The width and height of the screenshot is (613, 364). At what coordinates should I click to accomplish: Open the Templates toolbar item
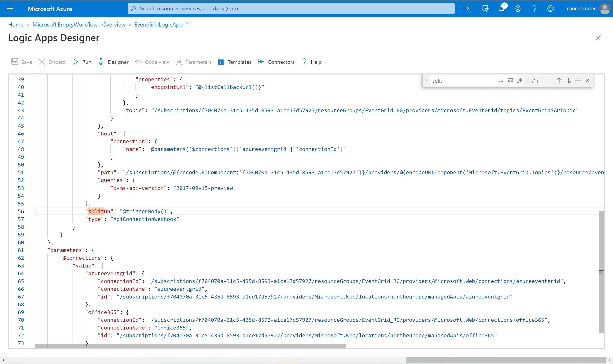[235, 62]
